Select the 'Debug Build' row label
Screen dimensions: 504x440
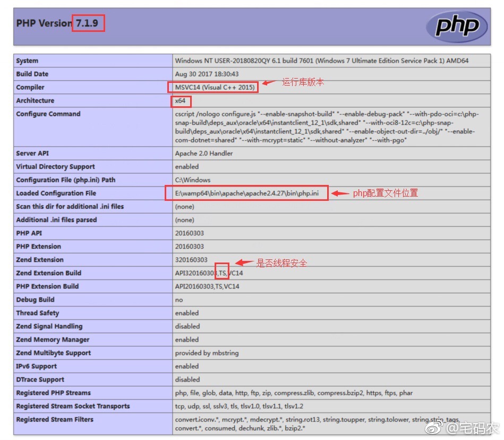(x=35, y=300)
